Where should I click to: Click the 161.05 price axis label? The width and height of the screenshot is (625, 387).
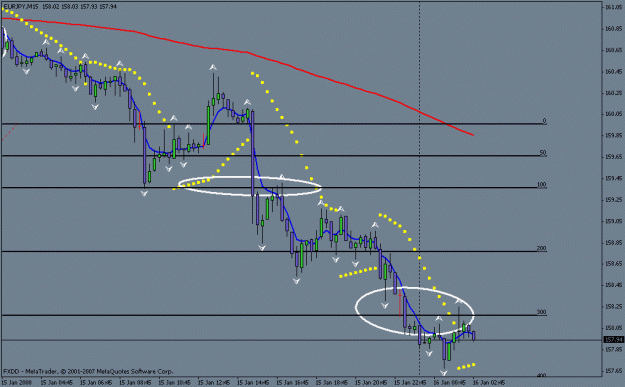click(x=614, y=8)
